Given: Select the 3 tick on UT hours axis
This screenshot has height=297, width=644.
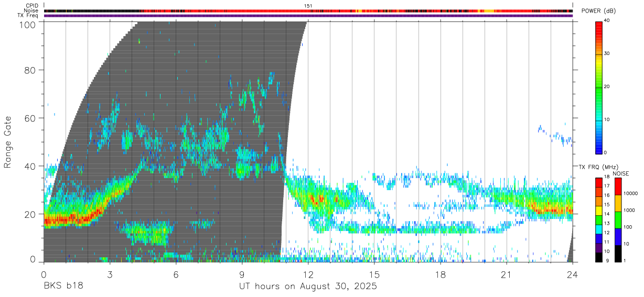Looking at the screenshot, I should pos(110,274).
